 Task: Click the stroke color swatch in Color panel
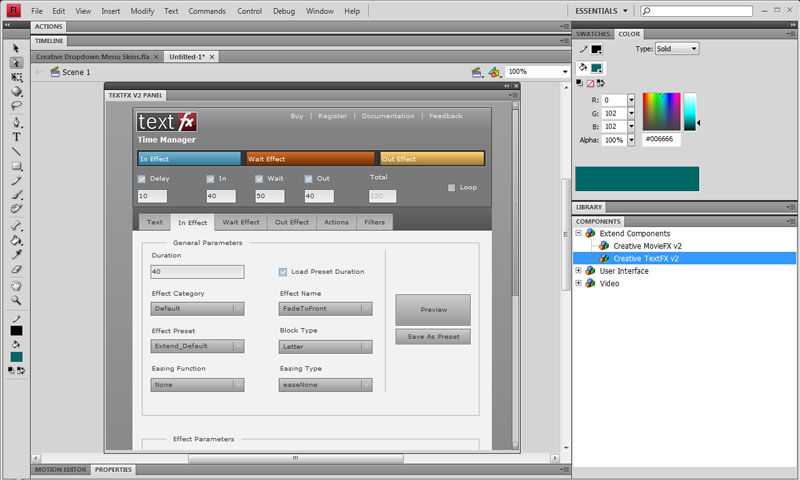[596, 49]
